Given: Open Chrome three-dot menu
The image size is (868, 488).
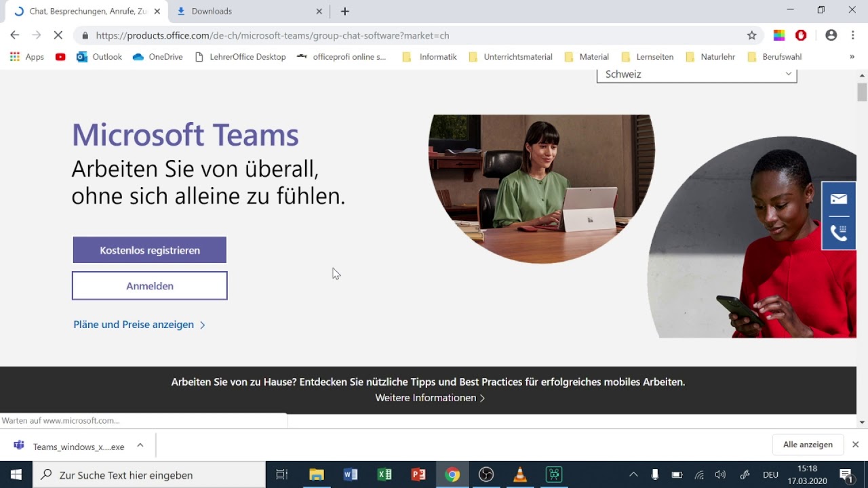Looking at the screenshot, I should (x=852, y=35).
